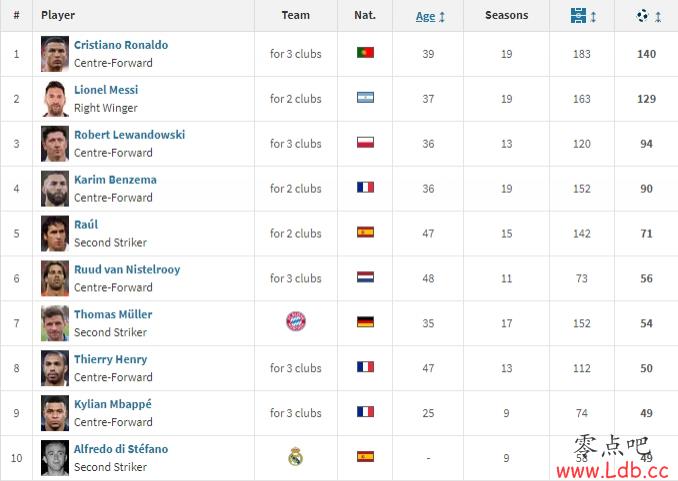Click the Argentina flag icon
The width and height of the screenshot is (678, 481).
coord(365,98)
